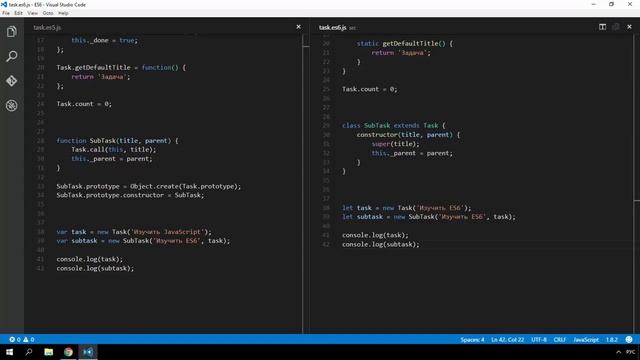
Task: Open the Search view in activity bar
Action: pyautogui.click(x=11, y=56)
